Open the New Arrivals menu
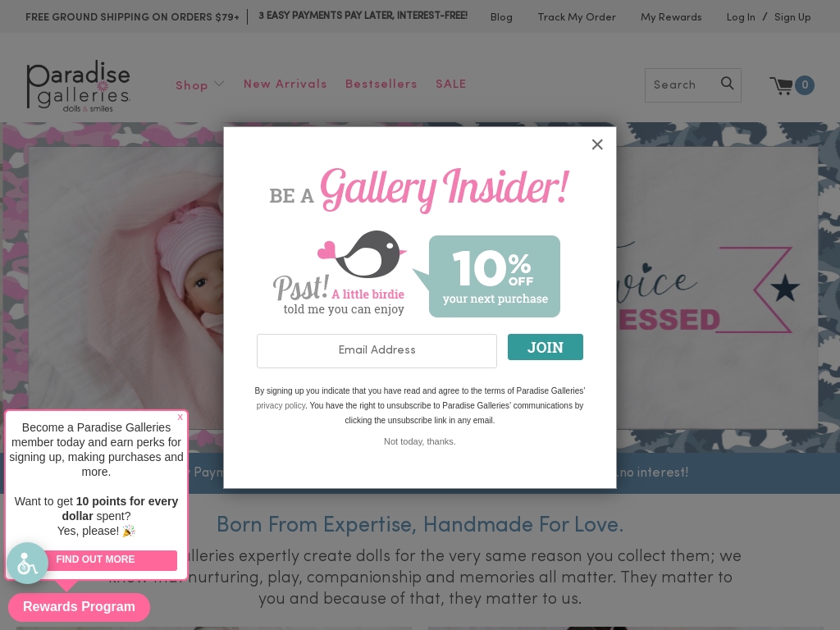 pyautogui.click(x=285, y=84)
